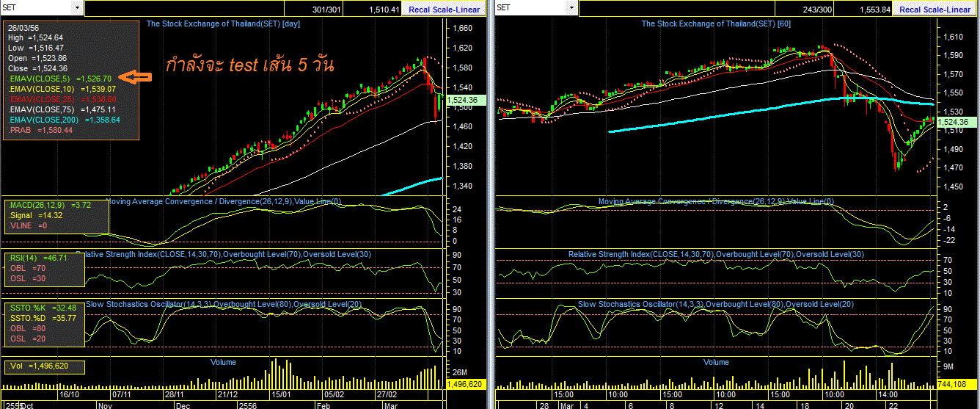Click the 27/02 date on left time axis
The height and width of the screenshot is (409, 980).
[x=386, y=394]
